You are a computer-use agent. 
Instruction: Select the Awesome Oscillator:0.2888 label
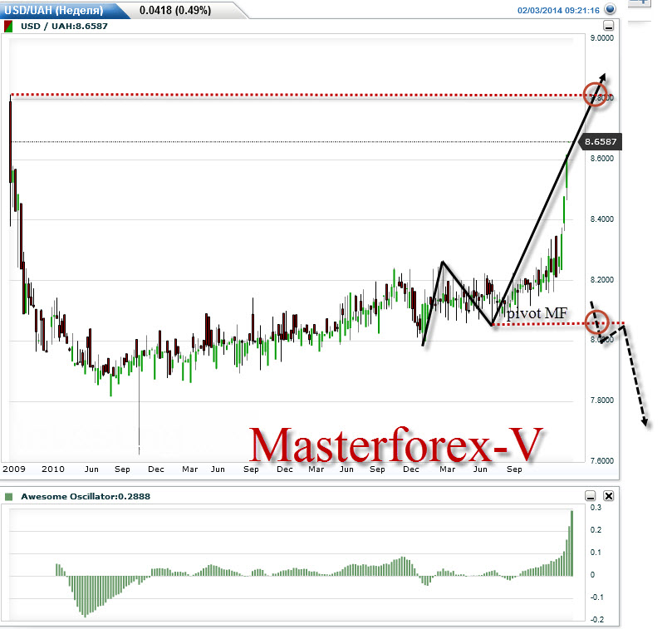pos(86,497)
